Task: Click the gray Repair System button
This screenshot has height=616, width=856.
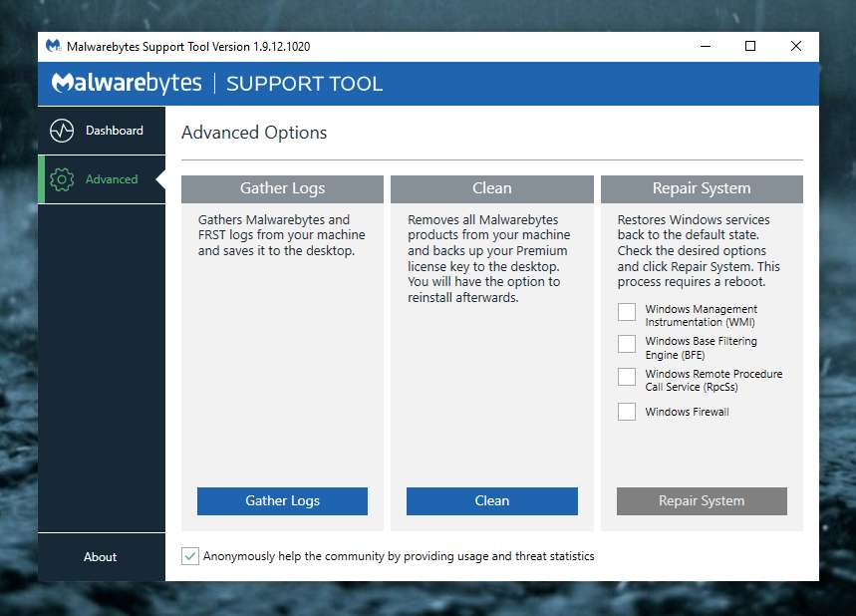Action: coord(702,500)
